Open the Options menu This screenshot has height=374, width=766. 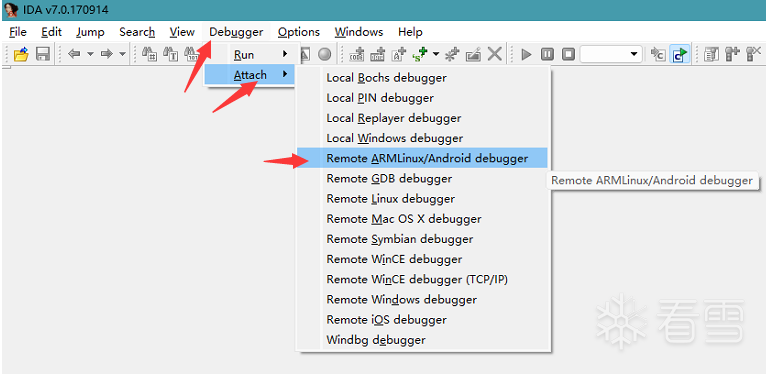tap(299, 32)
